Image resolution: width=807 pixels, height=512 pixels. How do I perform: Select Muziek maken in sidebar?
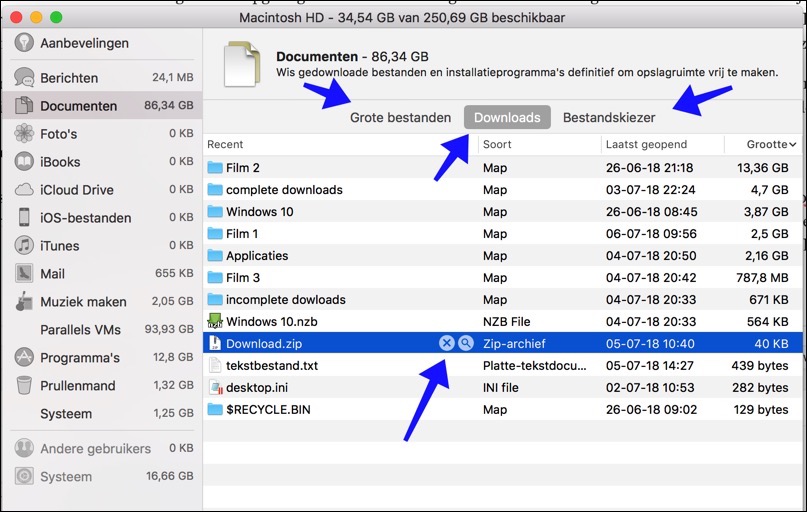pyautogui.click(x=83, y=302)
